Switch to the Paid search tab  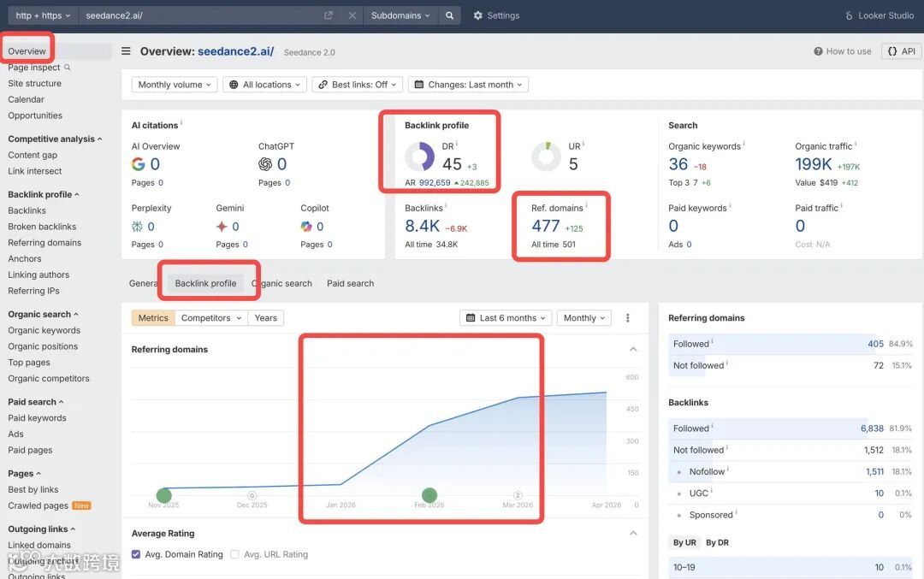tap(351, 283)
